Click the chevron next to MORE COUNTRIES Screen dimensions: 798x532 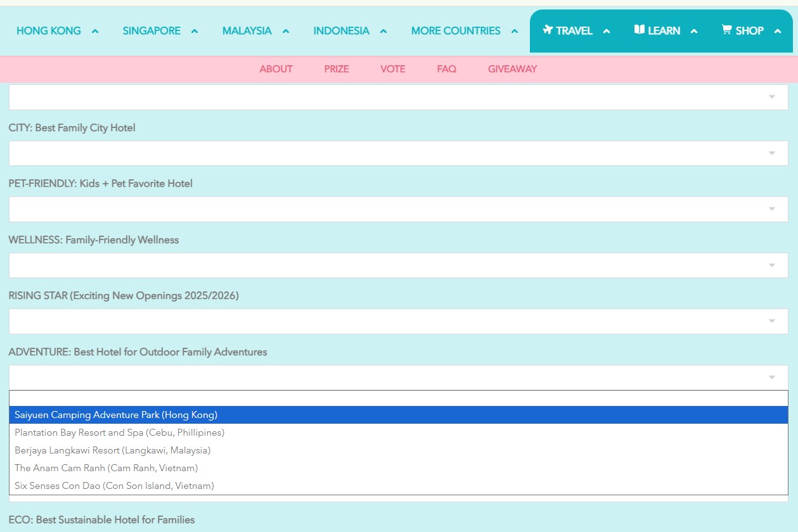pos(515,31)
